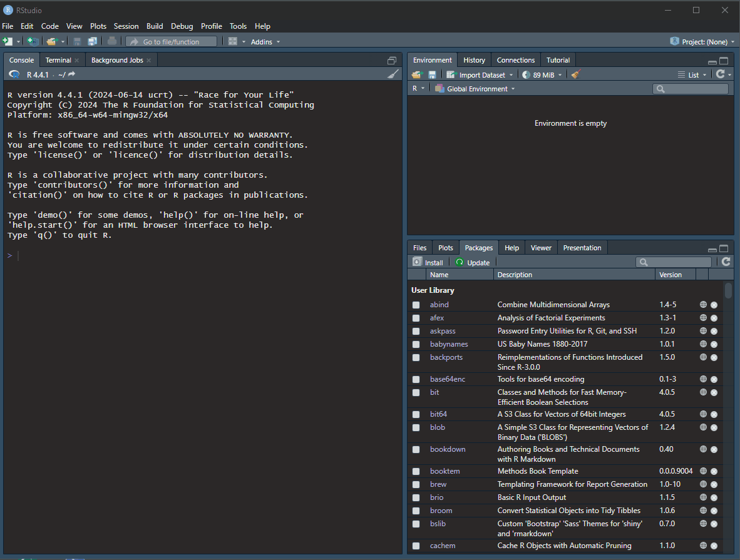This screenshot has height=560, width=740.
Task: Tick the brew package checkbox
Action: [416, 484]
